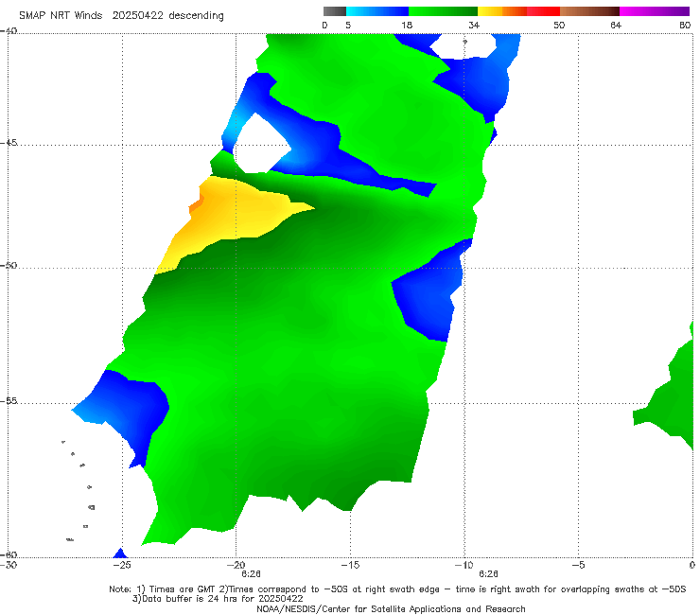Click the '80' label under the color bar

[x=685, y=25]
